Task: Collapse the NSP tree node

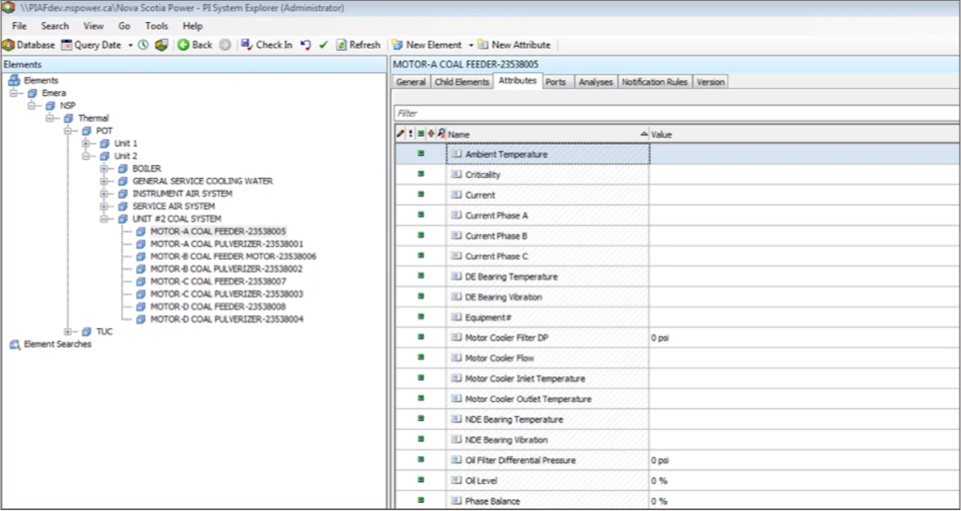Action: click(x=32, y=106)
